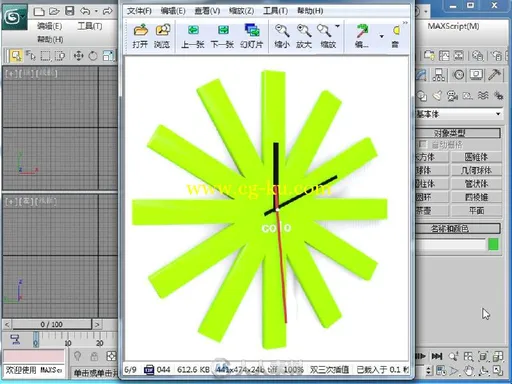Click the 浏览 browse toolbar icon

[162, 36]
